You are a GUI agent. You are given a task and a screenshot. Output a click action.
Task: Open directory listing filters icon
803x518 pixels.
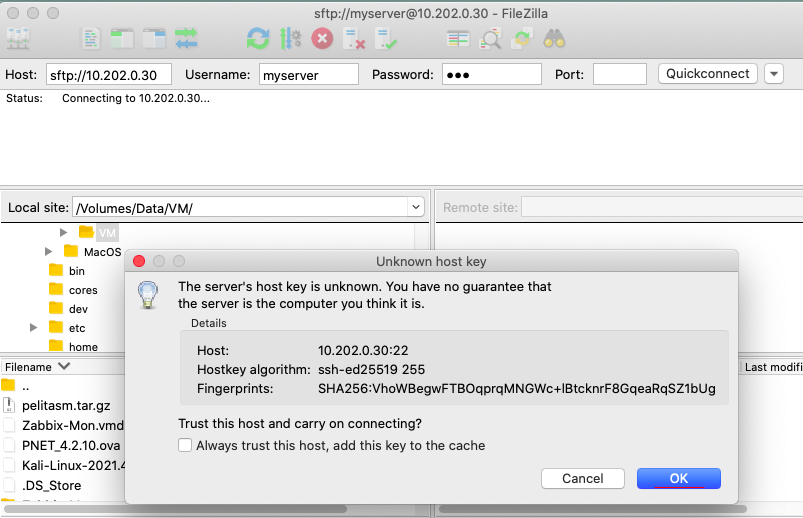[x=458, y=39]
